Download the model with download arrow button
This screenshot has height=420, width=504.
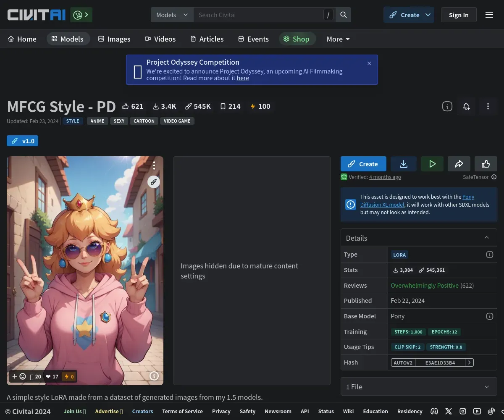point(404,164)
